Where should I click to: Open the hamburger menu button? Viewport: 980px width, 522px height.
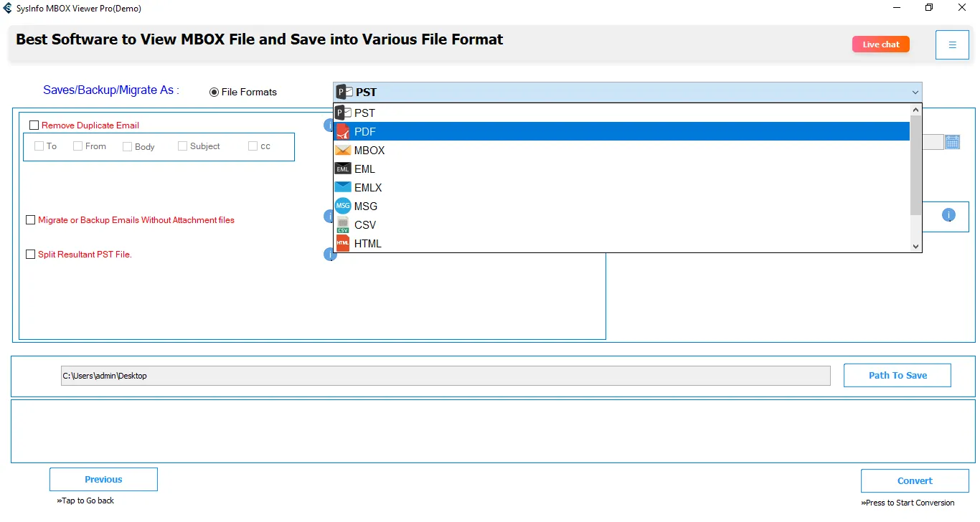coord(952,44)
